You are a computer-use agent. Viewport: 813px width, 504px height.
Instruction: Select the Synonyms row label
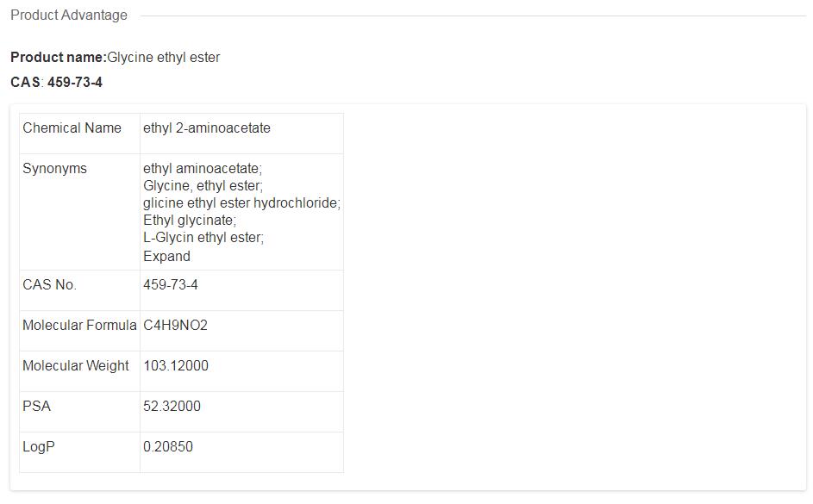coord(54,169)
